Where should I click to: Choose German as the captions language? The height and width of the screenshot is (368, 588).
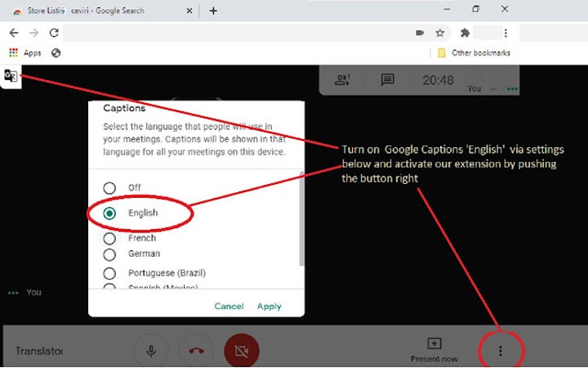point(109,254)
